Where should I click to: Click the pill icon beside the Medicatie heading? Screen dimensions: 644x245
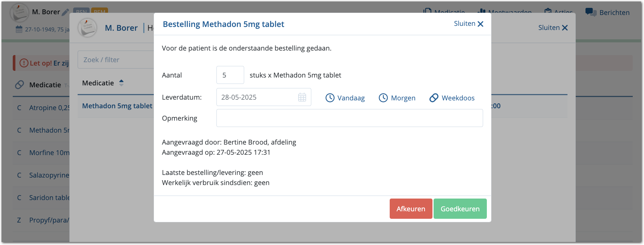[20, 85]
